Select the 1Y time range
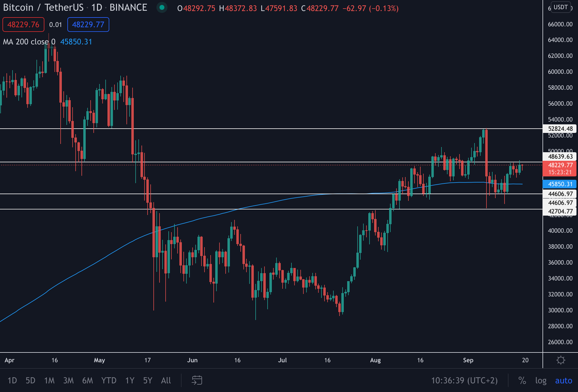The image size is (578, 392). click(130, 380)
